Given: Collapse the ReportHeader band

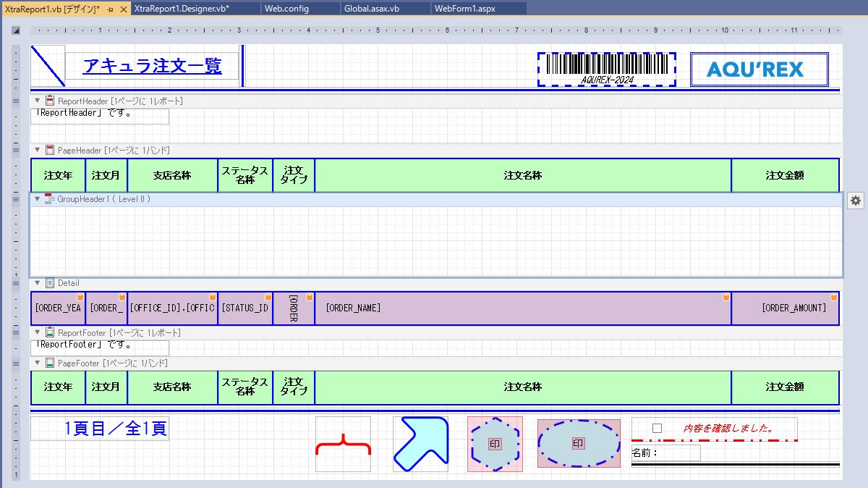Looking at the screenshot, I should coord(38,101).
